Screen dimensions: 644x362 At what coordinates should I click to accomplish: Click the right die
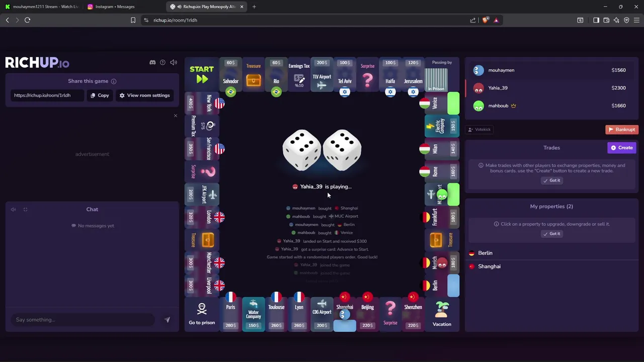(x=342, y=150)
